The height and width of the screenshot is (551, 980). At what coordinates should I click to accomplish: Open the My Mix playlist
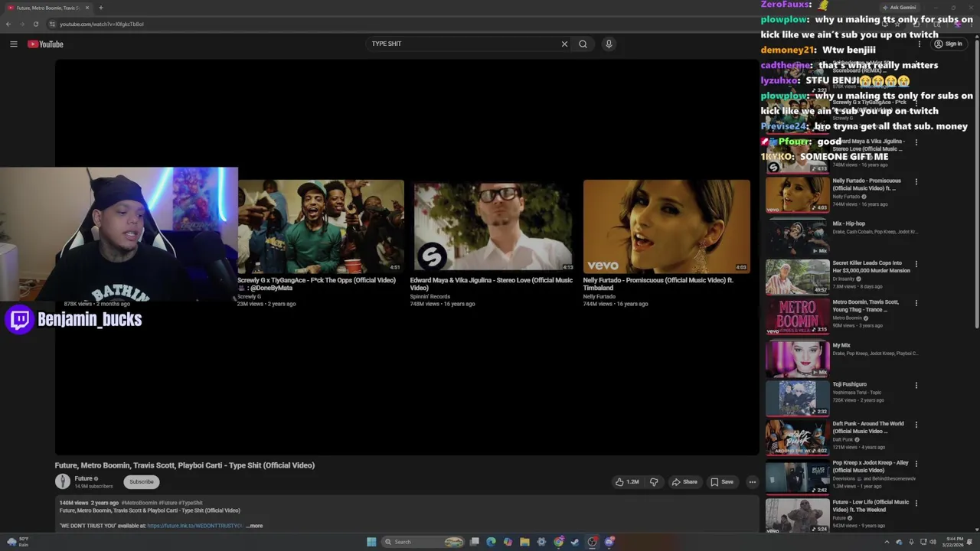pos(797,357)
